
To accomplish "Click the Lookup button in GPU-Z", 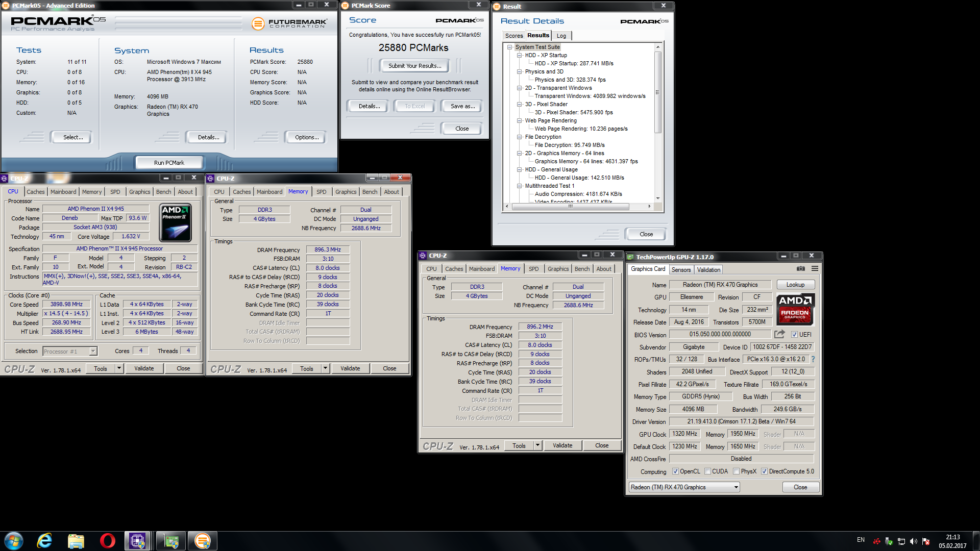I will click(x=795, y=285).
